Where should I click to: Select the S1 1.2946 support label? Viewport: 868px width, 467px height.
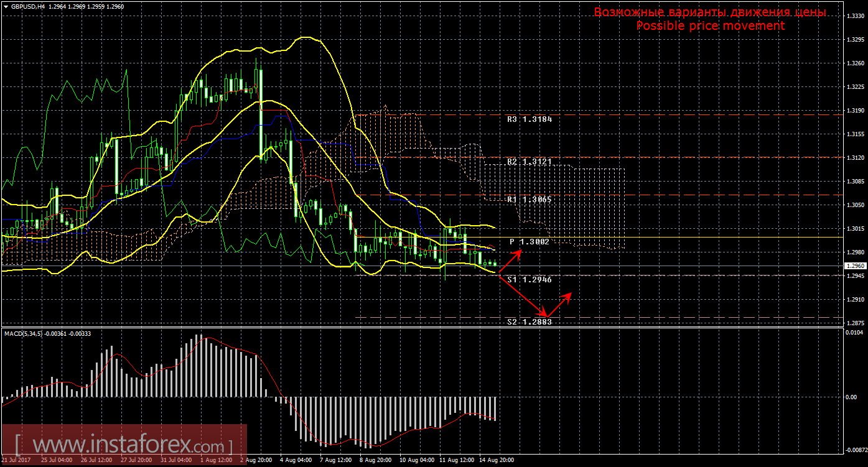pyautogui.click(x=529, y=280)
